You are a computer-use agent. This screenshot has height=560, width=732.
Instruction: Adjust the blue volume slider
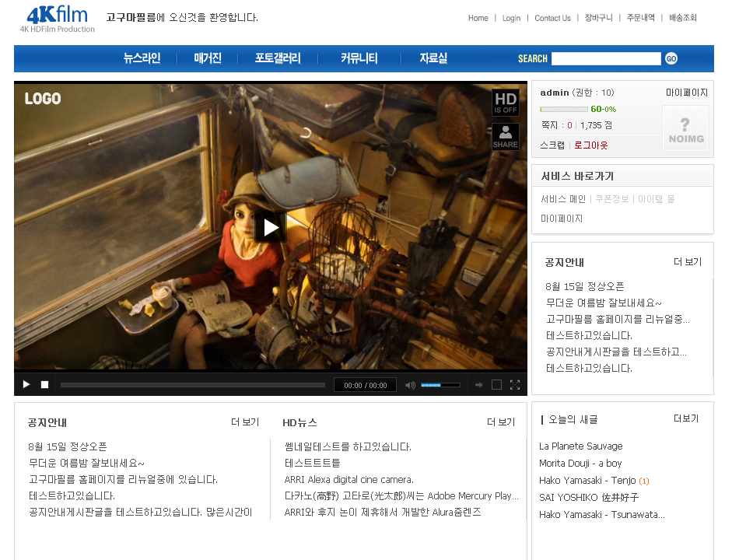coord(440,385)
